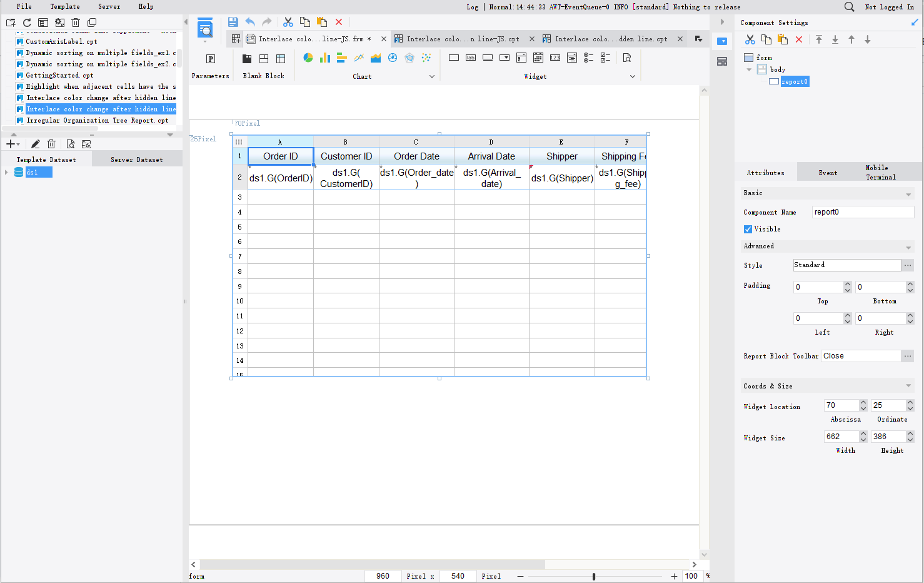Expand the Widget gallery dropdown
The height and width of the screenshot is (583, 924).
tap(633, 76)
